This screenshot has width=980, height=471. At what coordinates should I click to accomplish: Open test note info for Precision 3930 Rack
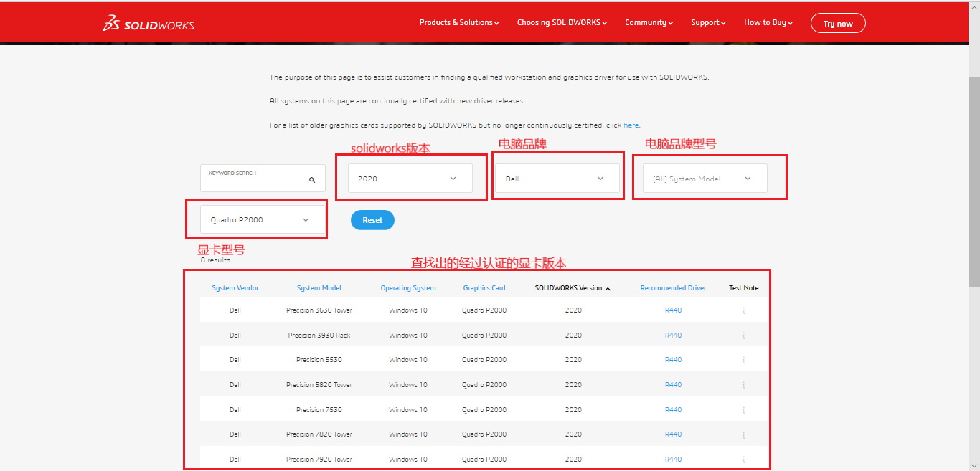pyautogui.click(x=743, y=336)
